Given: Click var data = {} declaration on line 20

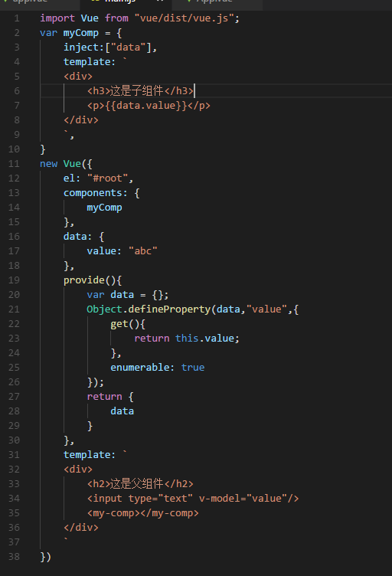Looking at the screenshot, I should (x=128, y=295).
